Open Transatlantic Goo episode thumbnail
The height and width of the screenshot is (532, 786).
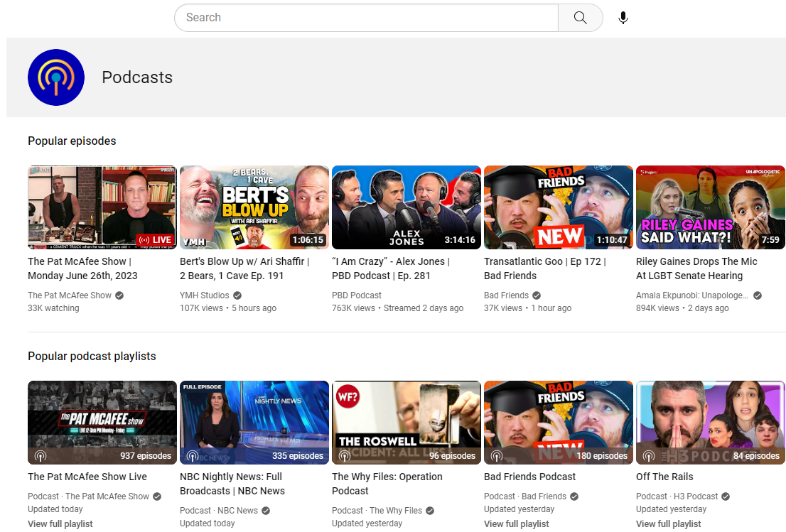(x=559, y=207)
